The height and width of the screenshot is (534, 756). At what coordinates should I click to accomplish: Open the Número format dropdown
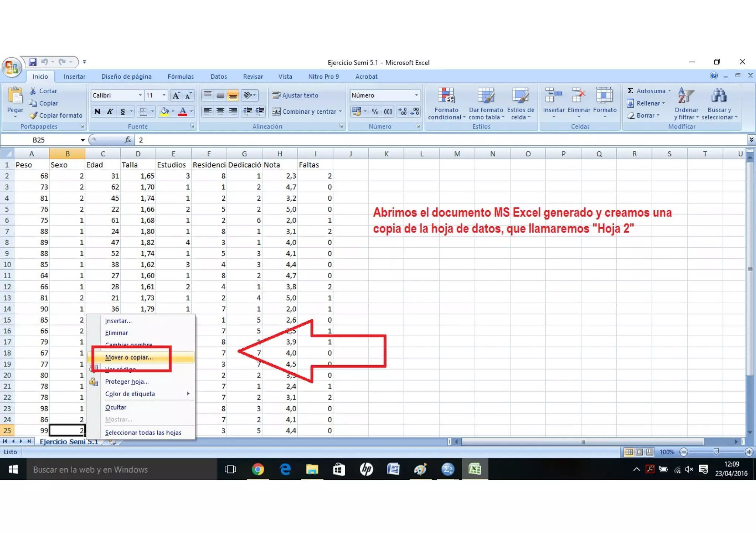click(x=416, y=95)
